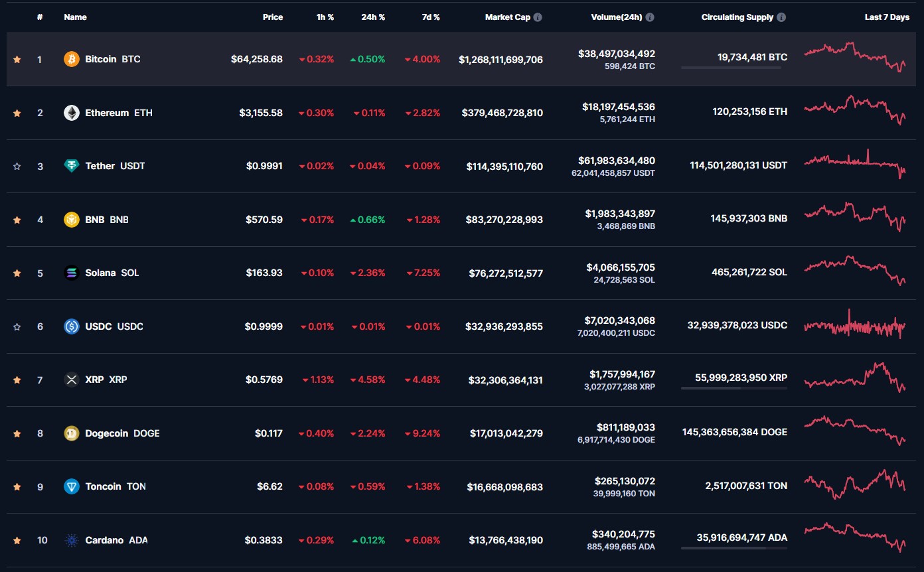Click the Solana coin logo icon

[x=71, y=273]
